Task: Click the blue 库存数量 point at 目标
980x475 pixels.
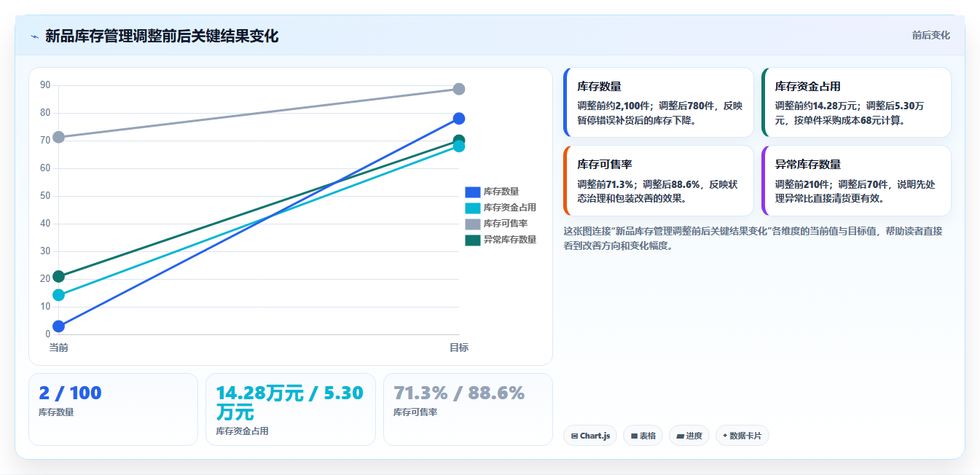Action: pos(459,119)
